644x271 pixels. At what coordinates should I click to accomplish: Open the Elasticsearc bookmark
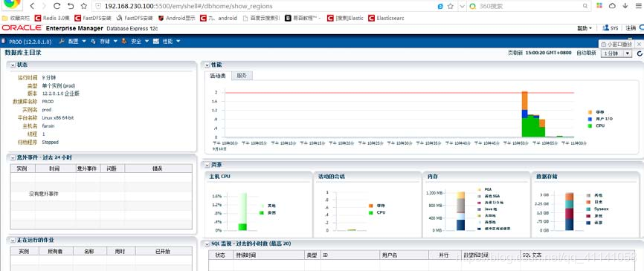386,18
